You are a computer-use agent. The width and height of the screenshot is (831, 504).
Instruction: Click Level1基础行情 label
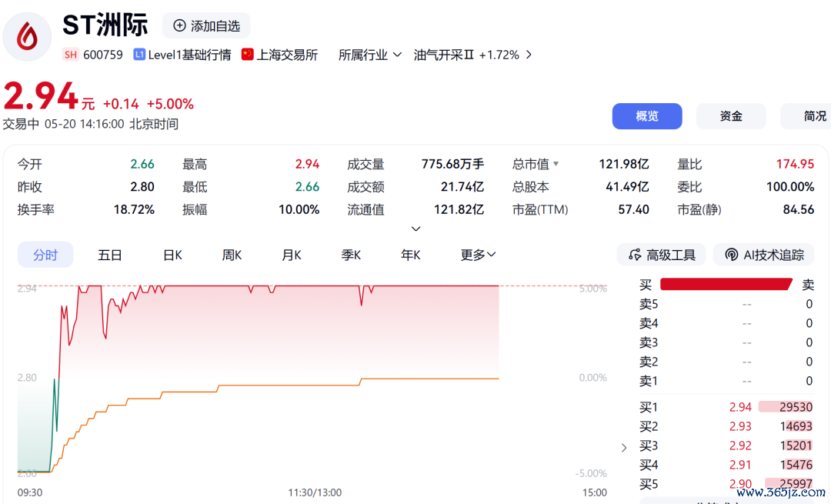tap(189, 55)
